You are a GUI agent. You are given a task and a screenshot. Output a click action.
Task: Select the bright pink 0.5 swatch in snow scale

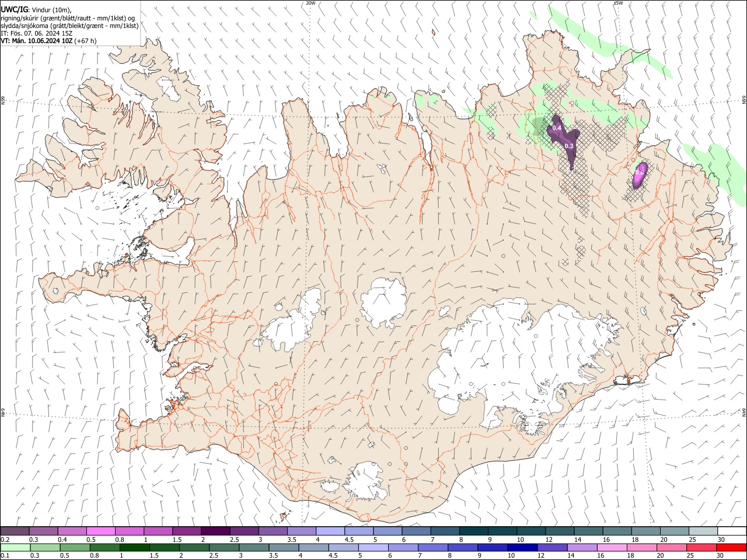click(100, 531)
